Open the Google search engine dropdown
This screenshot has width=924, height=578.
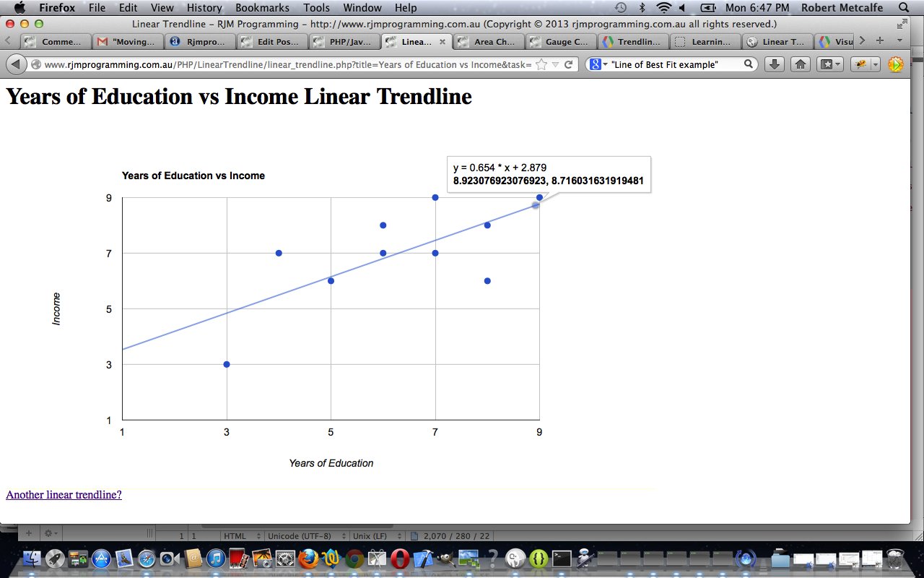coord(599,64)
